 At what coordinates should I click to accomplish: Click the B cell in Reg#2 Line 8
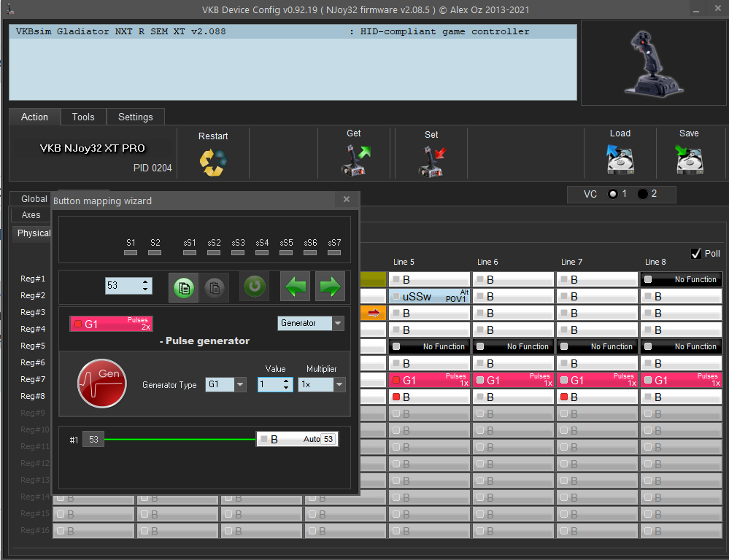681,296
